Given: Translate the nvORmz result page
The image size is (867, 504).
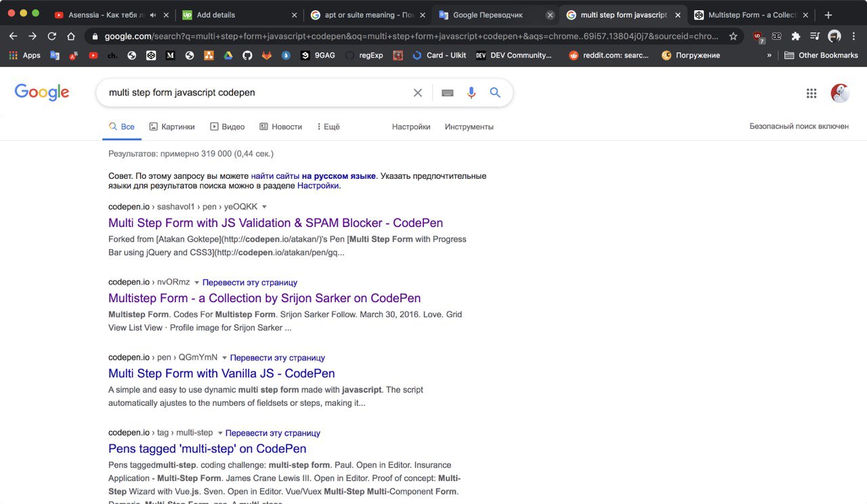Looking at the screenshot, I should (x=250, y=282).
